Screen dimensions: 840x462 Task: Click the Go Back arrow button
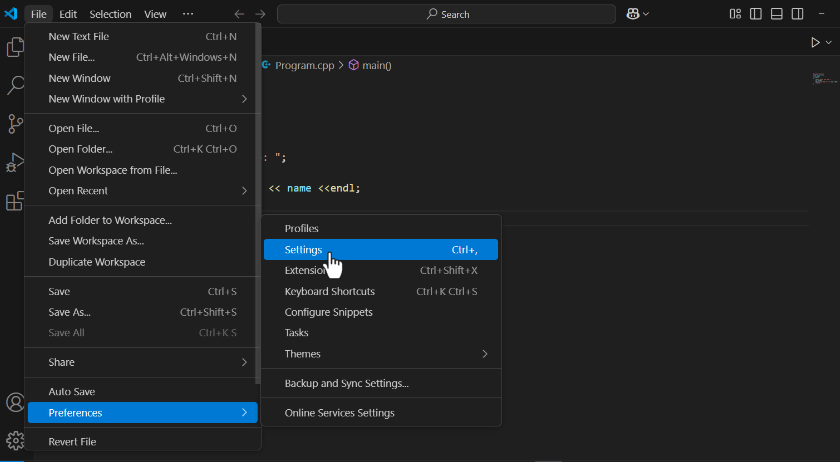[x=239, y=14]
